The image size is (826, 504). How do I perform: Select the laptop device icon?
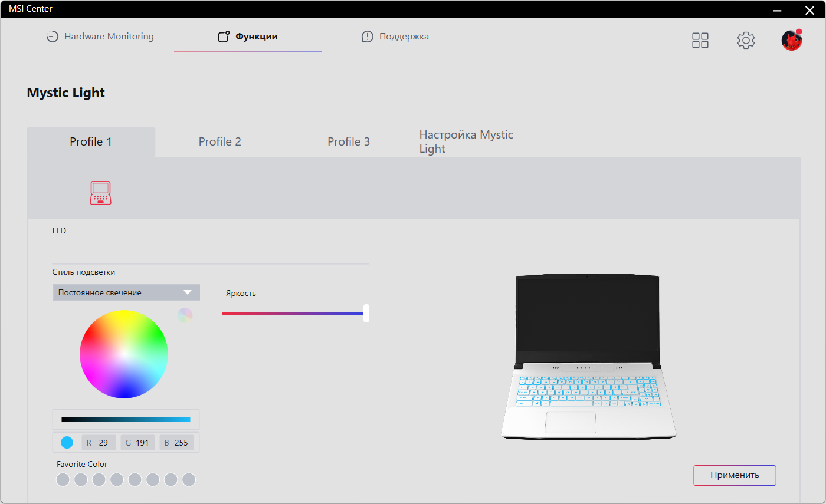[100, 193]
